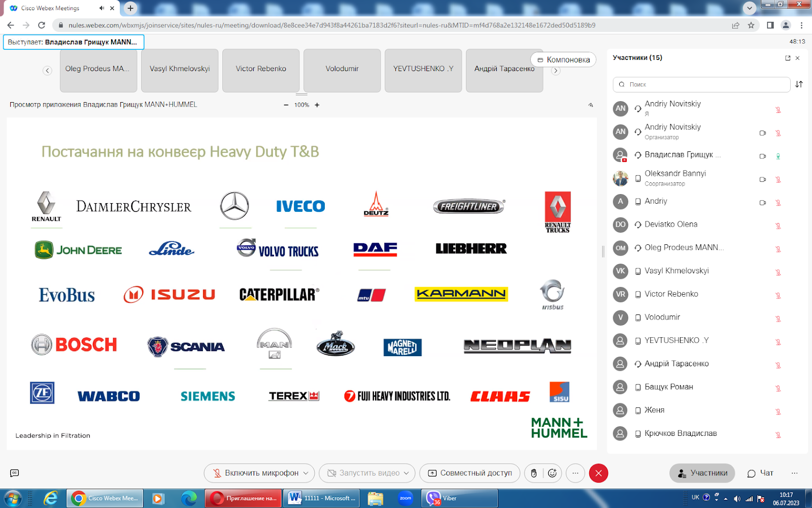The width and height of the screenshot is (812, 508).
Task: Open Chrome menu three dots
Action: [802, 25]
